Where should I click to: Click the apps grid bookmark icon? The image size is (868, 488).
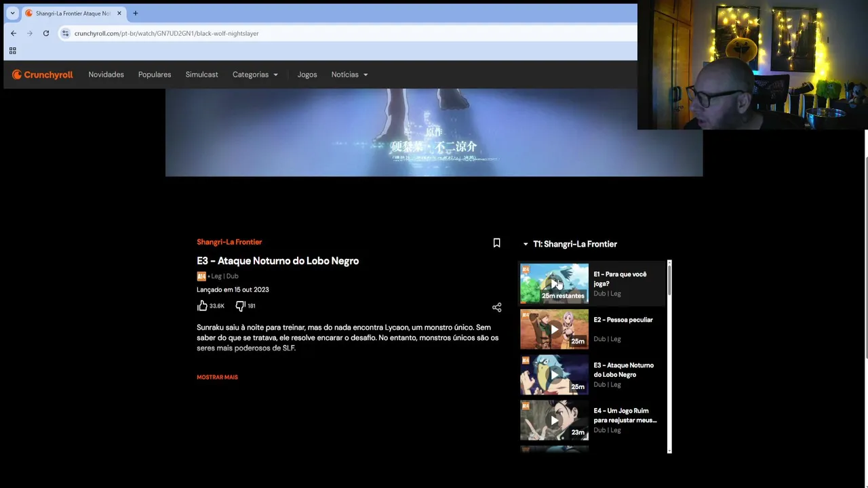tap(12, 51)
